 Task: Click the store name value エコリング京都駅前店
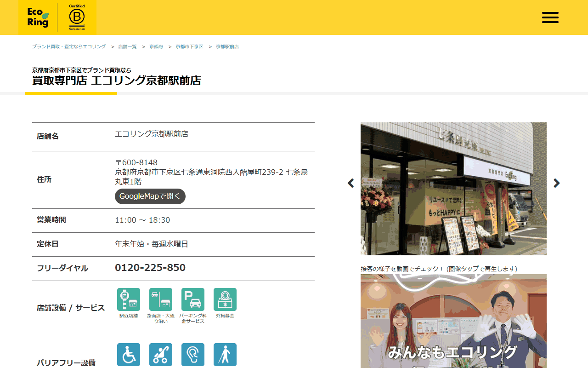tap(152, 134)
